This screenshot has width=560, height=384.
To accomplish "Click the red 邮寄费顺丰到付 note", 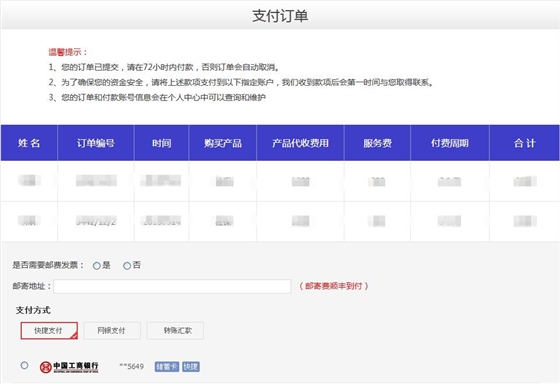I will pos(334,286).
